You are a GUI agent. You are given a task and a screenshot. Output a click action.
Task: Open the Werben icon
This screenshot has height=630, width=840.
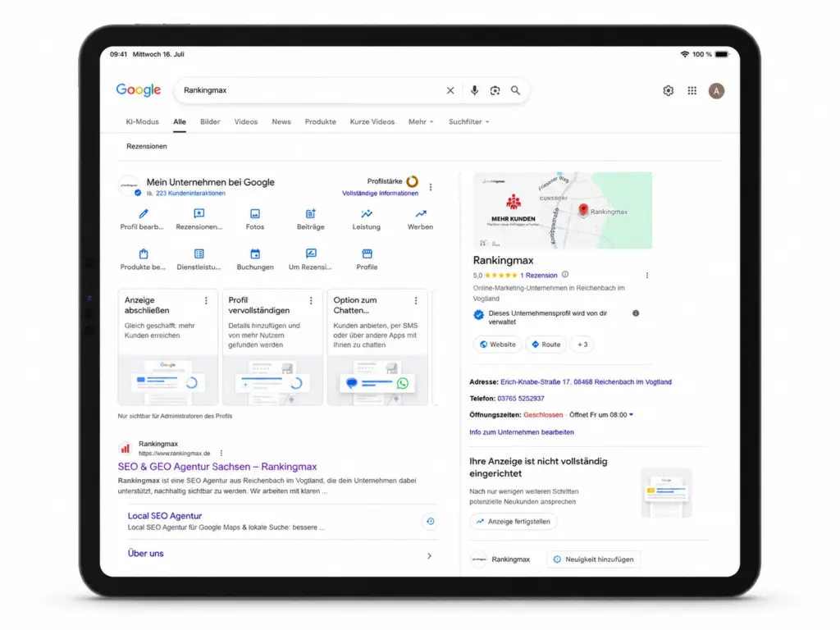421,214
